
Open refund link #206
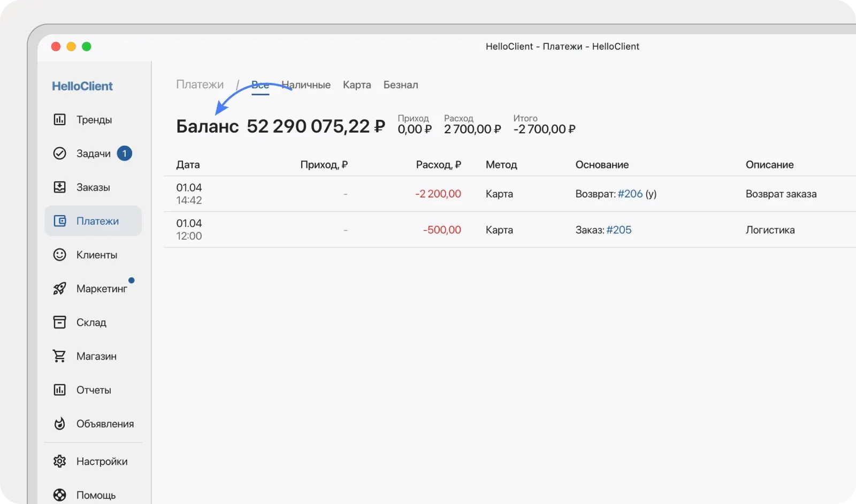[630, 194]
